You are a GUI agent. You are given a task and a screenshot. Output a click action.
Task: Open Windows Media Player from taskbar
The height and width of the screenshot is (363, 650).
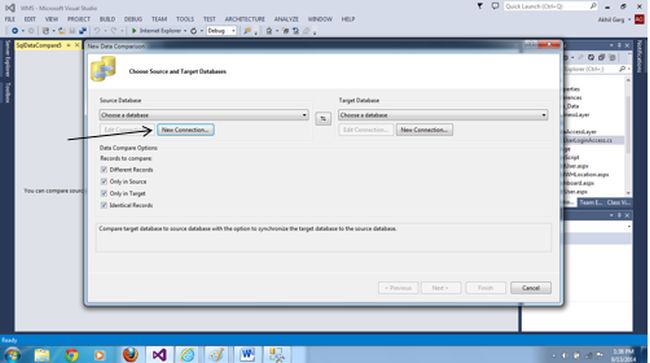tap(99, 355)
